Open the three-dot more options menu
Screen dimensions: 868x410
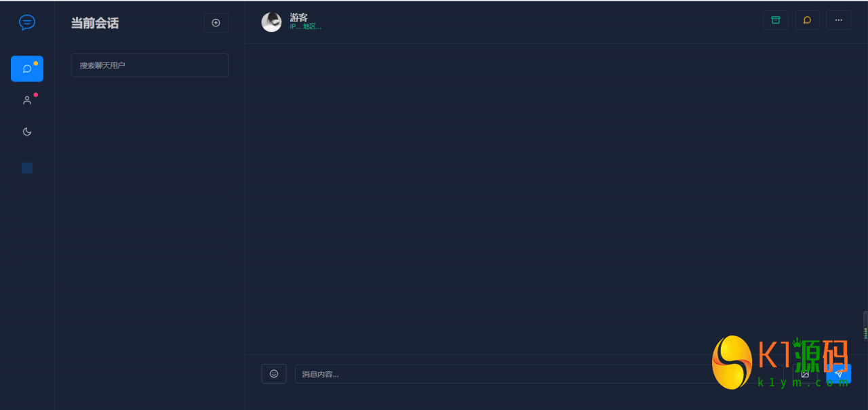click(x=838, y=20)
